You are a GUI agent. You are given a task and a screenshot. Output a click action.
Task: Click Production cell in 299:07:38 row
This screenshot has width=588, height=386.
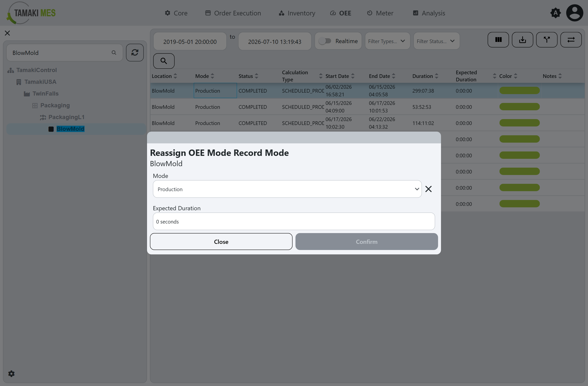(x=215, y=91)
